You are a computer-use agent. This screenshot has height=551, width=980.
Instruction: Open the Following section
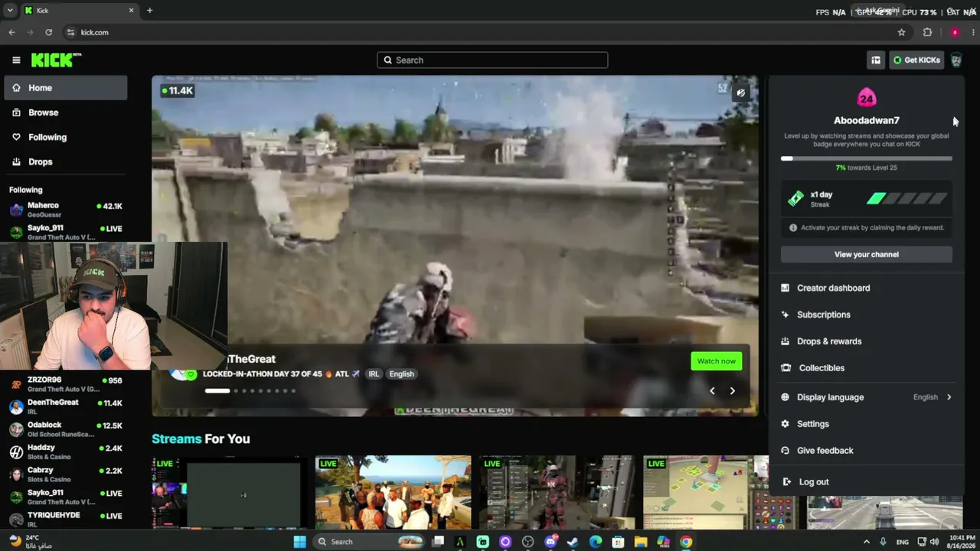pyautogui.click(x=66, y=137)
